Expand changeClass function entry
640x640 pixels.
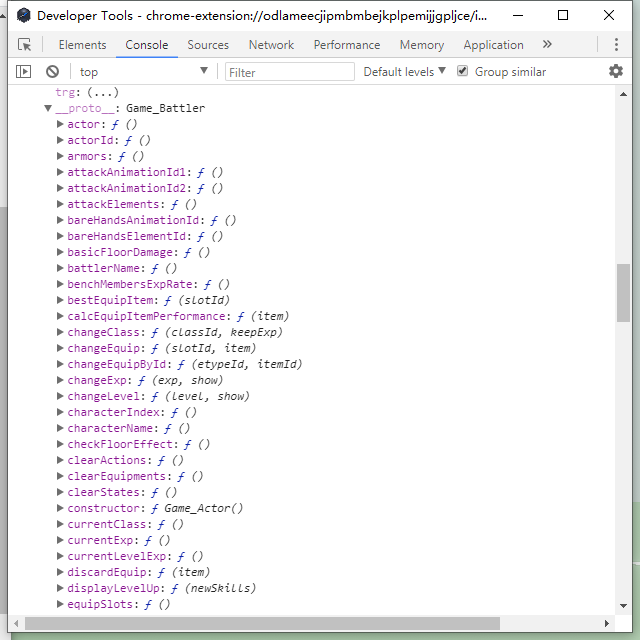60,332
